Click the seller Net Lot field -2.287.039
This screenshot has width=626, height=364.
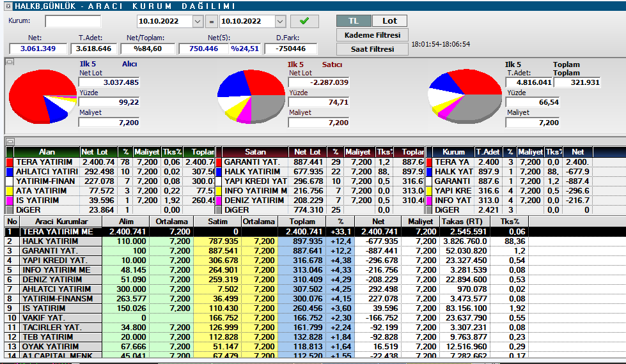click(x=318, y=82)
